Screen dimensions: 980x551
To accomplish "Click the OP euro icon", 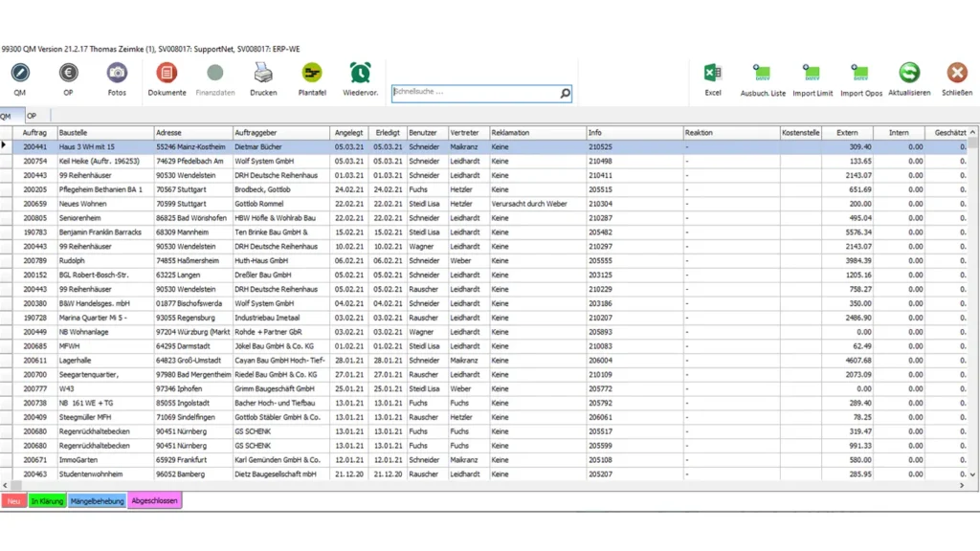I will click(68, 74).
